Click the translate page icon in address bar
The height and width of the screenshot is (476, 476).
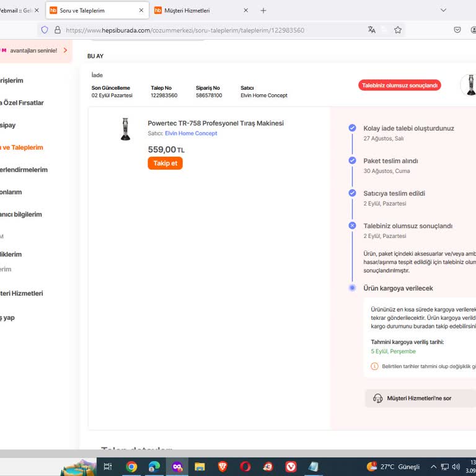(372, 30)
